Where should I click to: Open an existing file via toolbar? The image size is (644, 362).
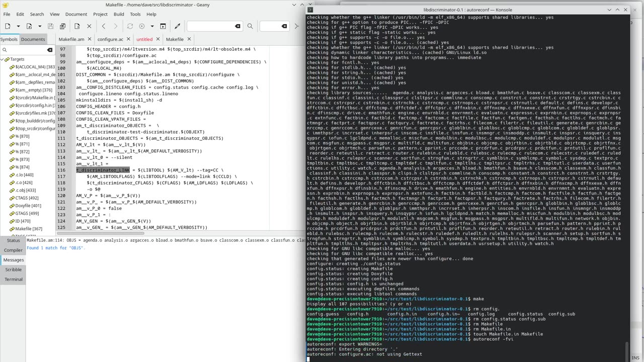29,26
